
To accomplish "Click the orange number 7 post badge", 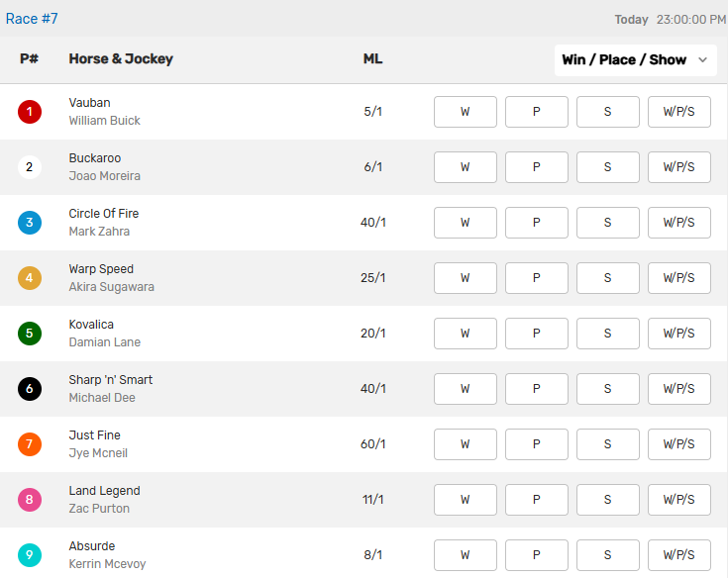I will pos(29,444).
